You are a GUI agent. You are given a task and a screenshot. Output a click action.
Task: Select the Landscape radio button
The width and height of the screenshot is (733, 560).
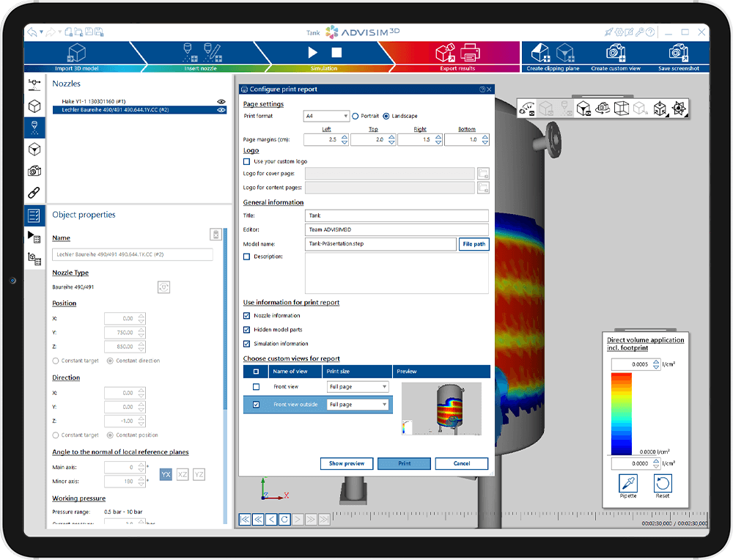(386, 116)
